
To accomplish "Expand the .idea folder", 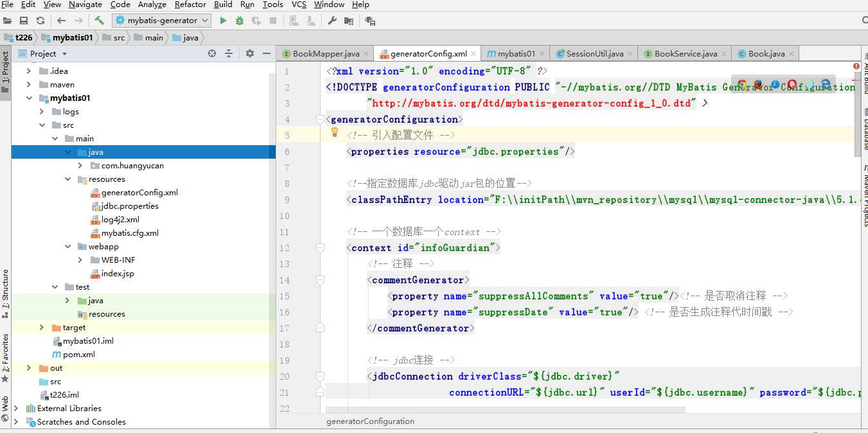I will pyautogui.click(x=28, y=71).
